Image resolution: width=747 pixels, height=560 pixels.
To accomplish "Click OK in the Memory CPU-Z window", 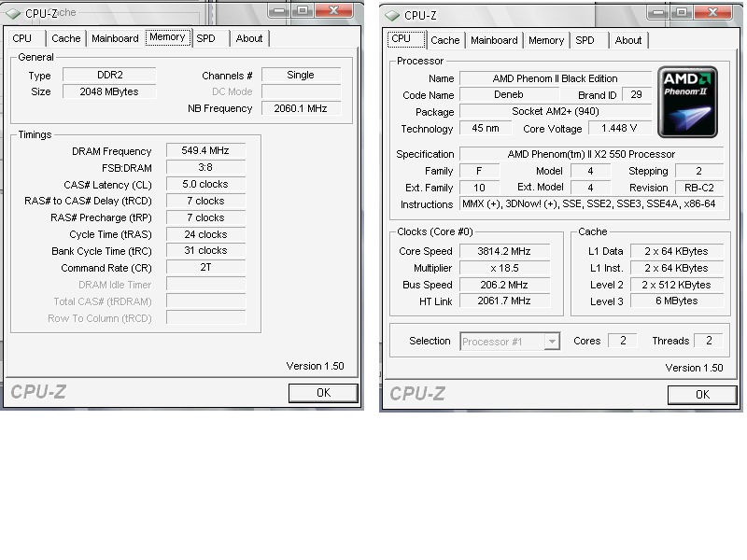I will click(323, 393).
